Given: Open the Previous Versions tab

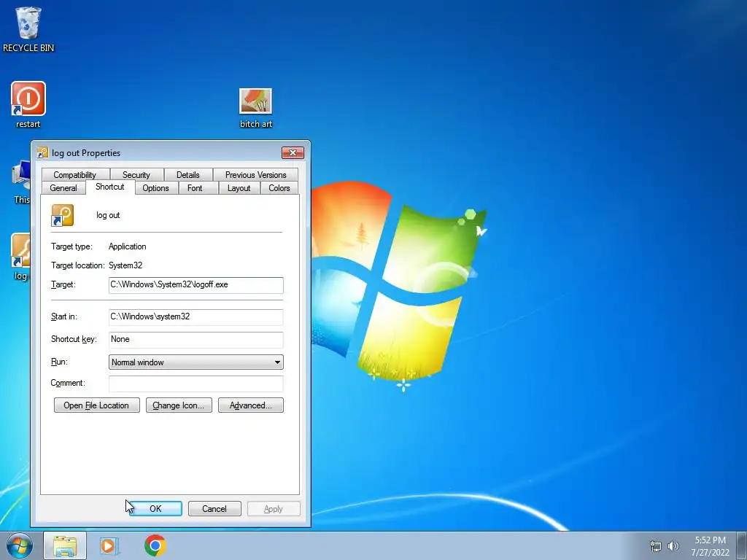Looking at the screenshot, I should click(x=255, y=175).
